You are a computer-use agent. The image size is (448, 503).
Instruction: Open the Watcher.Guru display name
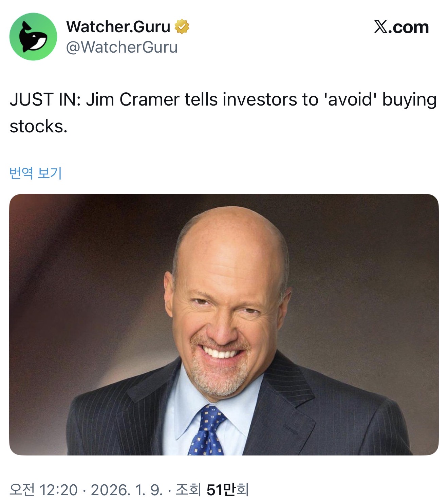tap(118, 26)
